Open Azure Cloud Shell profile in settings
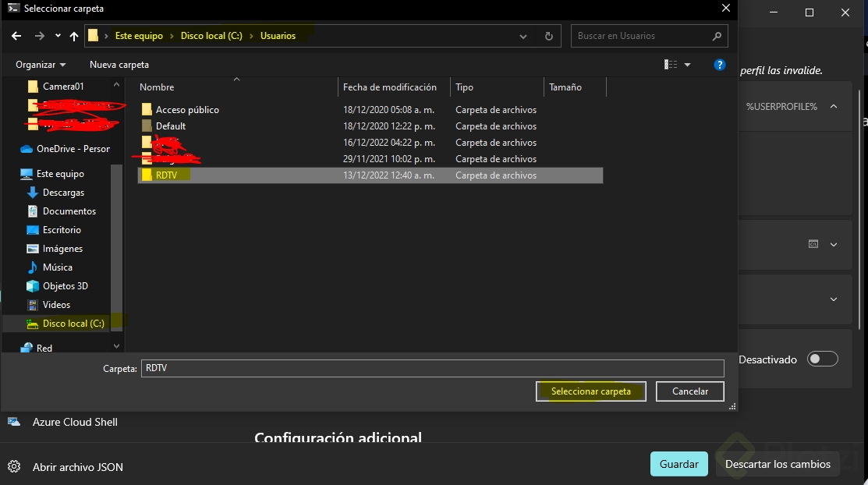This screenshot has width=868, height=485. [75, 423]
